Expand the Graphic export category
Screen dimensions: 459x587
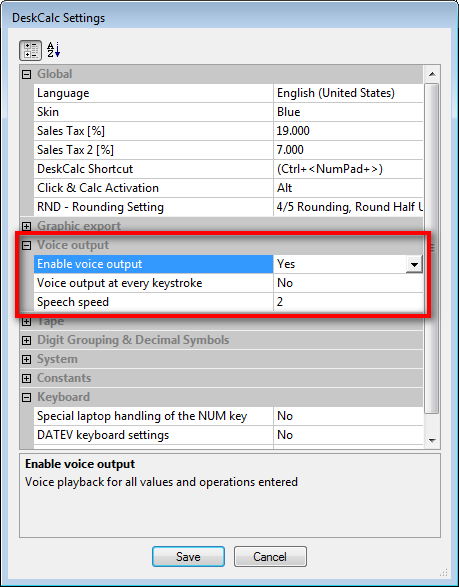point(26,226)
